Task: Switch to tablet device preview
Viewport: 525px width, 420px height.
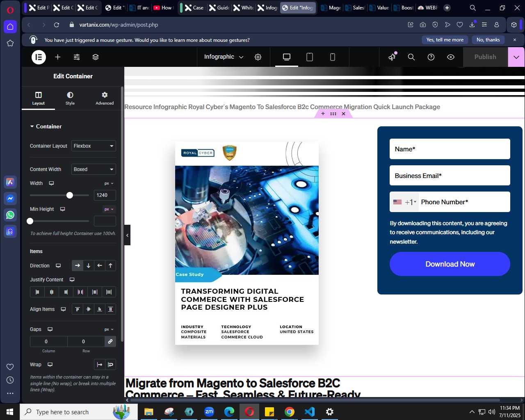Action: pyautogui.click(x=310, y=57)
